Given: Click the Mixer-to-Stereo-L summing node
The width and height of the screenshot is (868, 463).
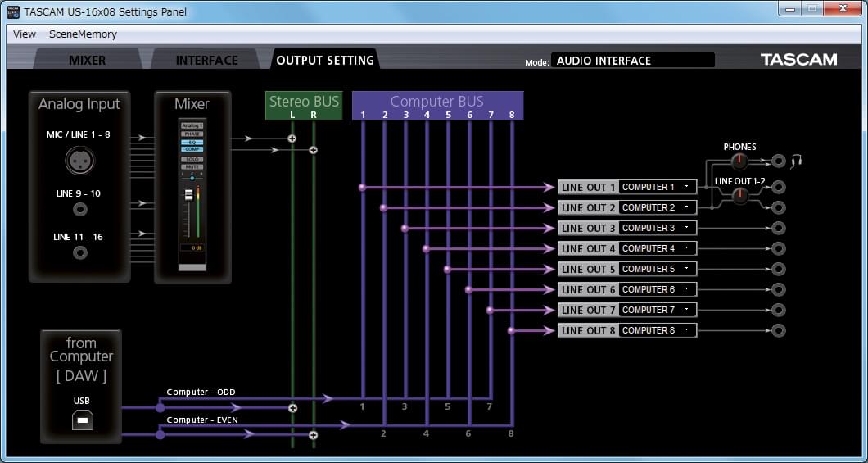Looking at the screenshot, I should [x=292, y=138].
